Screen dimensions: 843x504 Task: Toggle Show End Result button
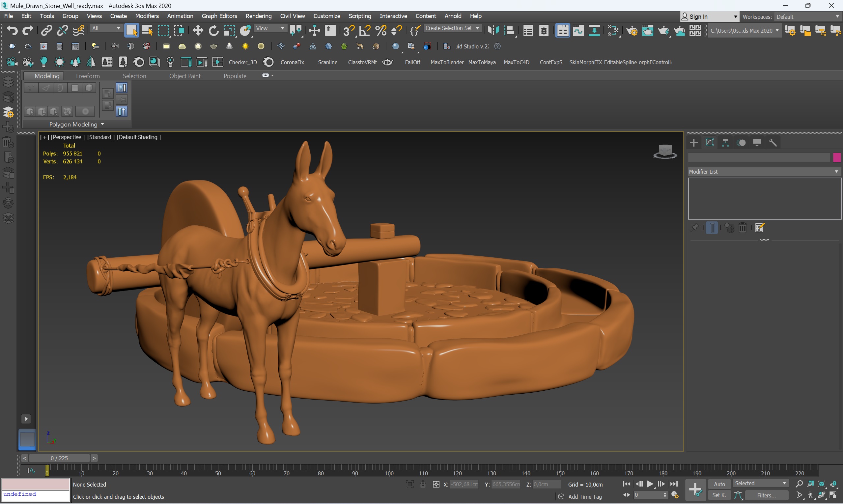coord(712,228)
